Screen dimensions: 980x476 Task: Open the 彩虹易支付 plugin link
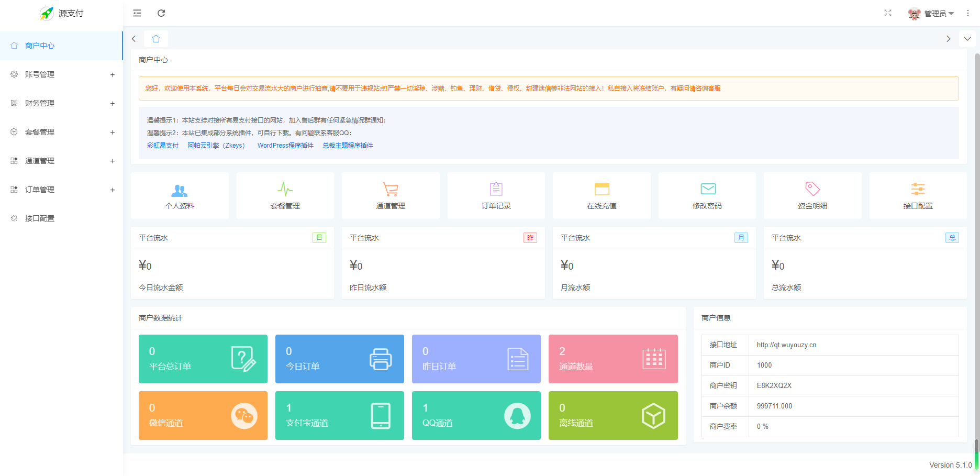[163, 146]
